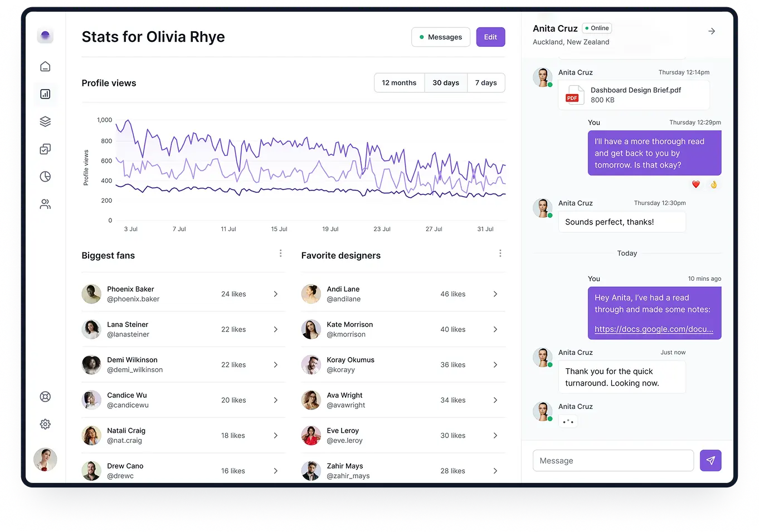Select the bar chart stats sidebar icon
Viewport: 759px width, 532px height.
45,94
